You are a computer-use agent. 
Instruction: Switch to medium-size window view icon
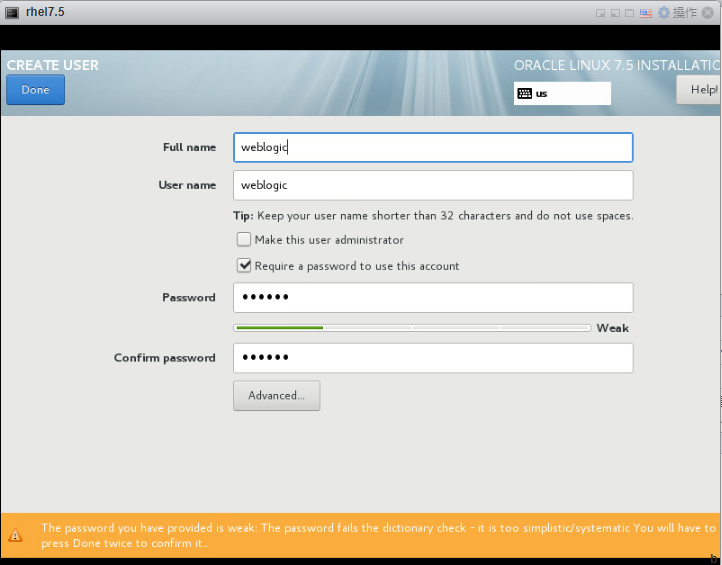(x=615, y=13)
